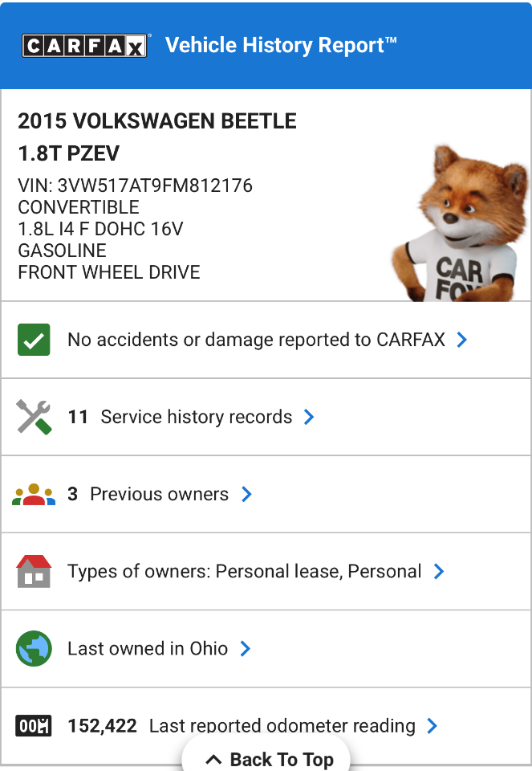Click the three-people previous owners icon
Screen dimensions: 532x771
[x=34, y=494]
